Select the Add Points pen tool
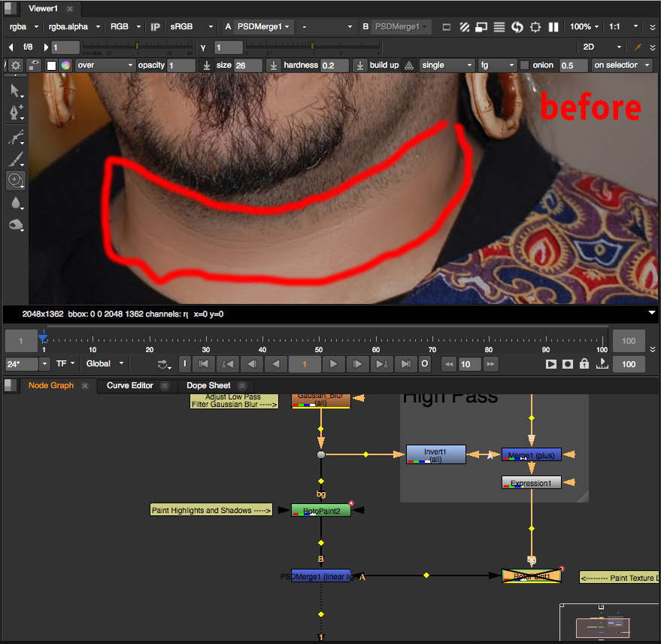Viewport: 661px width, 644px height. pyautogui.click(x=15, y=113)
